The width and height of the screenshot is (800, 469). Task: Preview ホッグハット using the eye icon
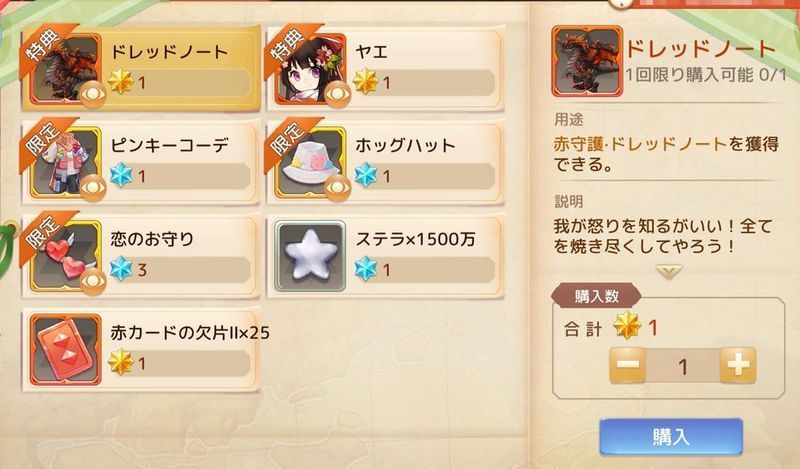(337, 187)
